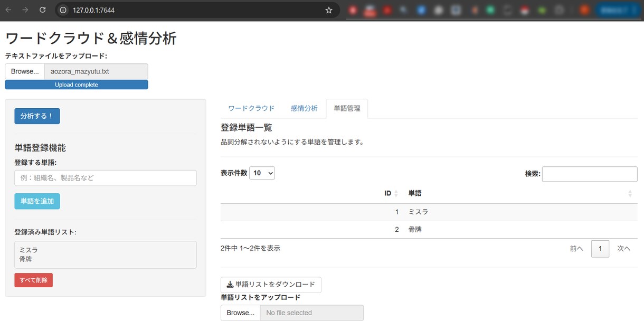Click the 登録単語一覧 heading
The width and height of the screenshot is (644, 330).
pyautogui.click(x=247, y=128)
